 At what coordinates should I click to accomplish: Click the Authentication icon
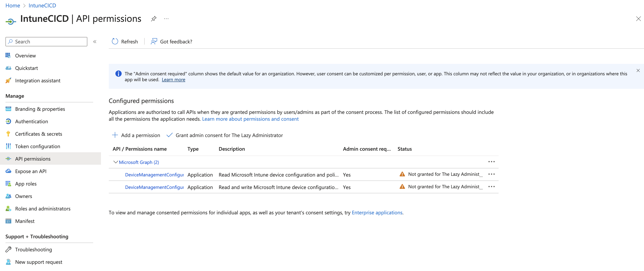tap(8, 121)
